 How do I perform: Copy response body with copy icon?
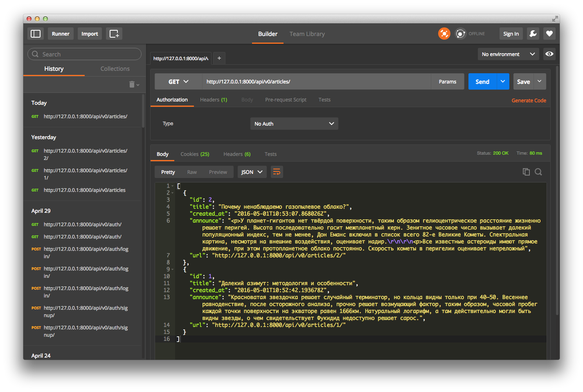526,172
